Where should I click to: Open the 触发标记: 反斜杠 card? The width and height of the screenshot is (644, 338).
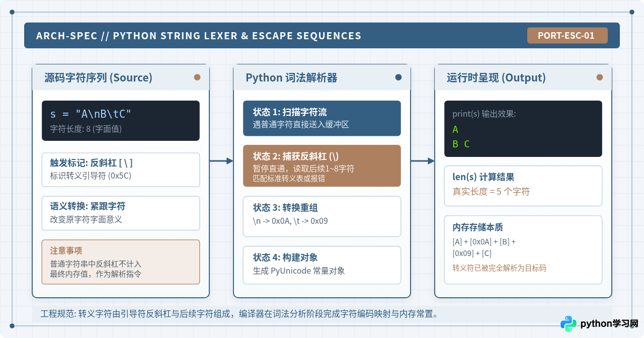(x=121, y=170)
